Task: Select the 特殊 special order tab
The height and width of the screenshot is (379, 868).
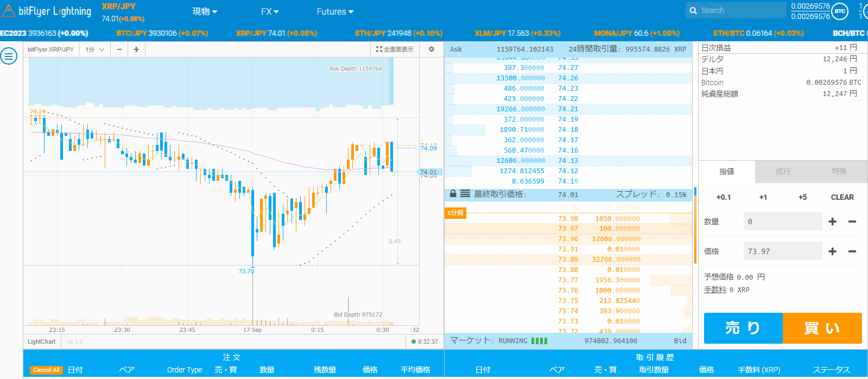Action: coord(839,172)
